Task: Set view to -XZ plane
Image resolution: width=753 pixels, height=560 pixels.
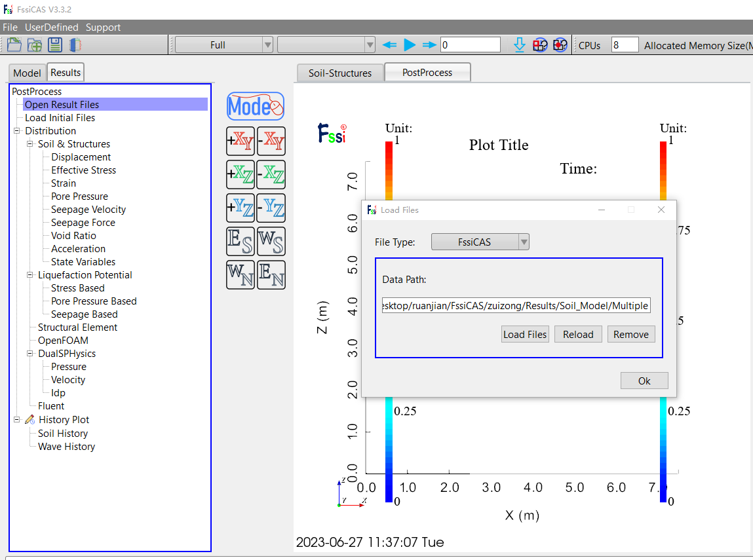Action: pos(271,174)
